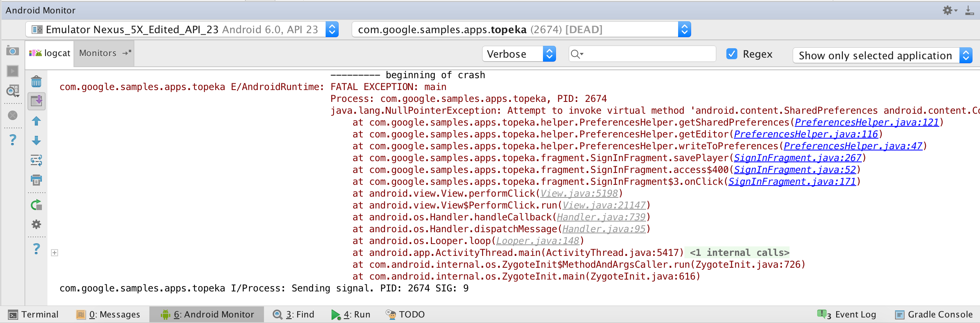Restart logcat with the green refresh icon

36,205
